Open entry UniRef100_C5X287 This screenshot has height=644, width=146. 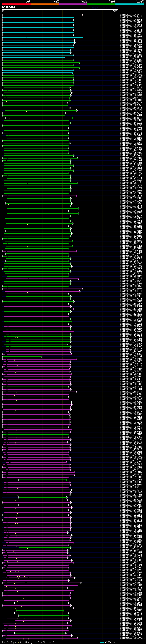click(131, 45)
